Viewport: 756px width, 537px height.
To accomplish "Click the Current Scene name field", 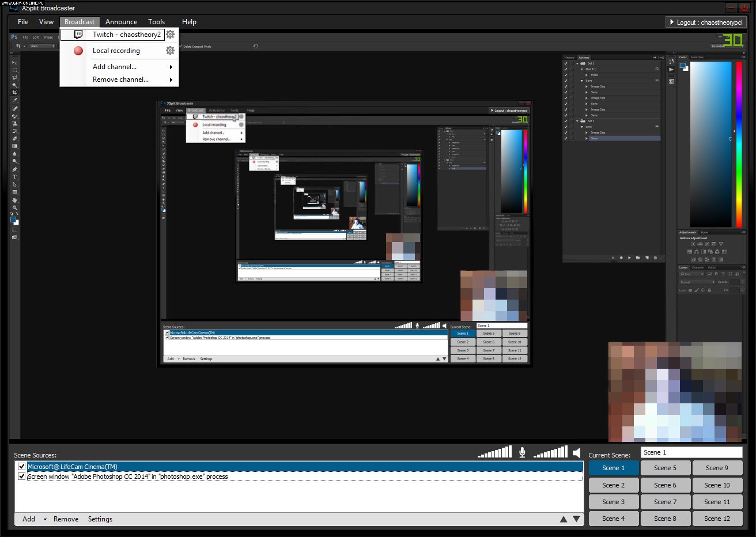I will click(x=691, y=452).
